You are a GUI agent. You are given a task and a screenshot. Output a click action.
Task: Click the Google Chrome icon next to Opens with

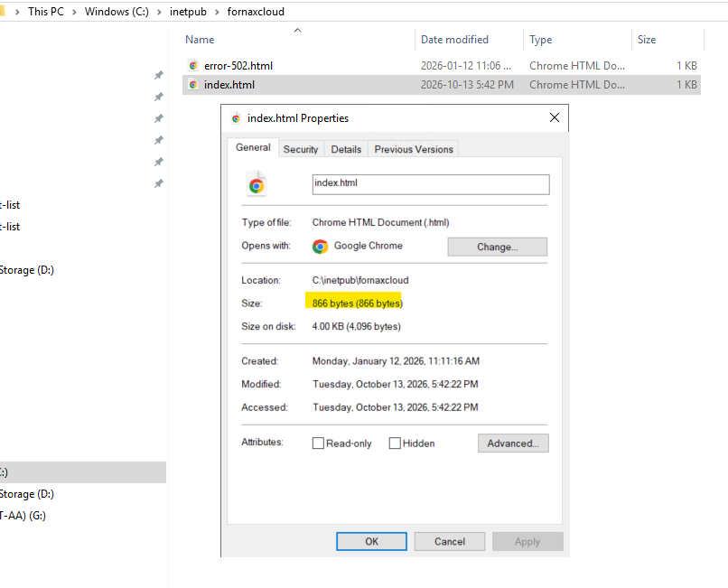point(320,247)
